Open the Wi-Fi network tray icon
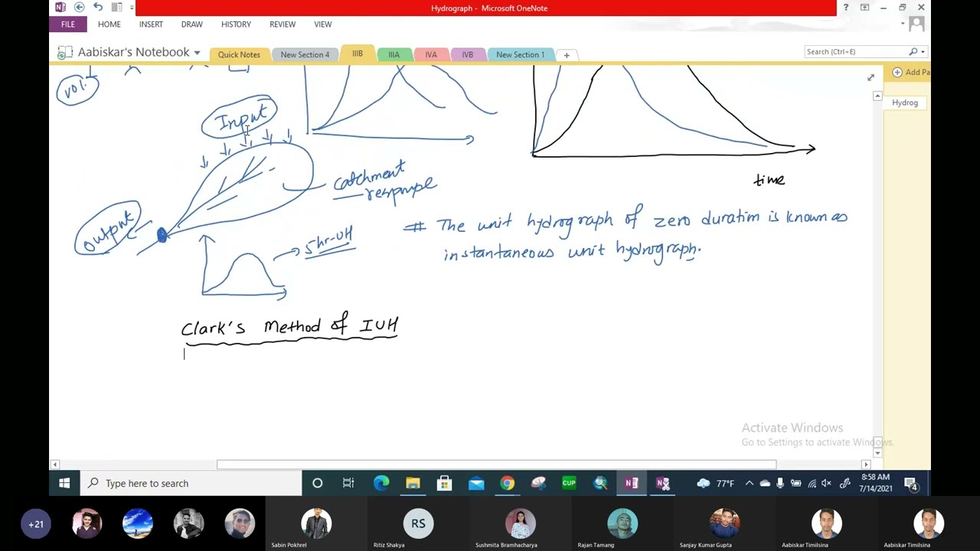 click(812, 483)
